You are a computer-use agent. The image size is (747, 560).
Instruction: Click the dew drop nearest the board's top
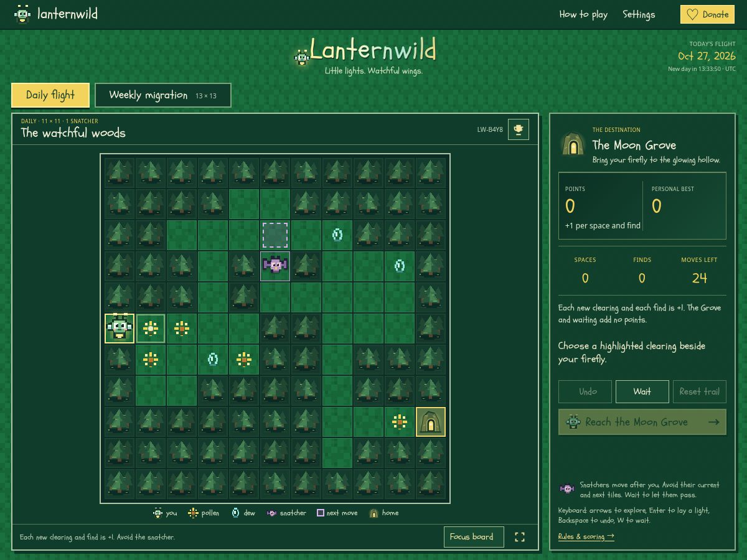[337, 235]
